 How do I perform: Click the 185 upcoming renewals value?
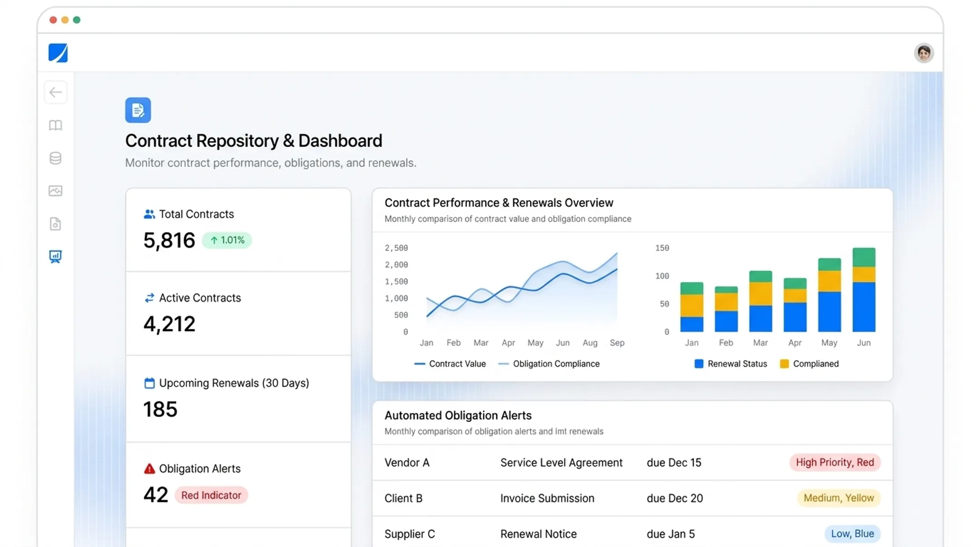click(x=160, y=409)
